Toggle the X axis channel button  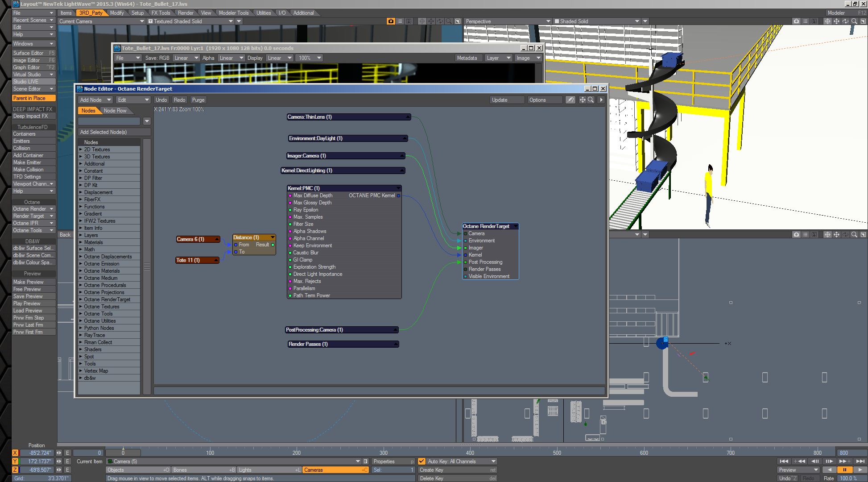click(15, 453)
